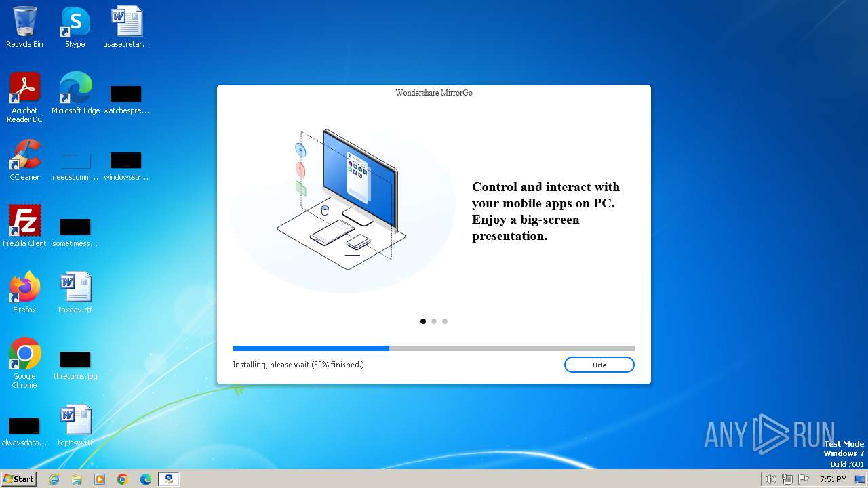Click the Installing, please wait status text
868x488 pixels.
[x=298, y=365]
